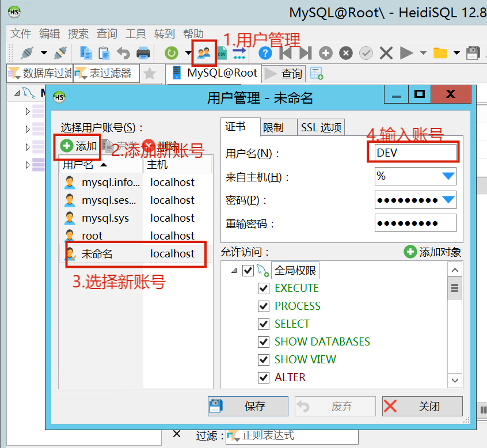Uncheck the EXECUTE privilege
This screenshot has width=487, height=448.
coord(264,288)
